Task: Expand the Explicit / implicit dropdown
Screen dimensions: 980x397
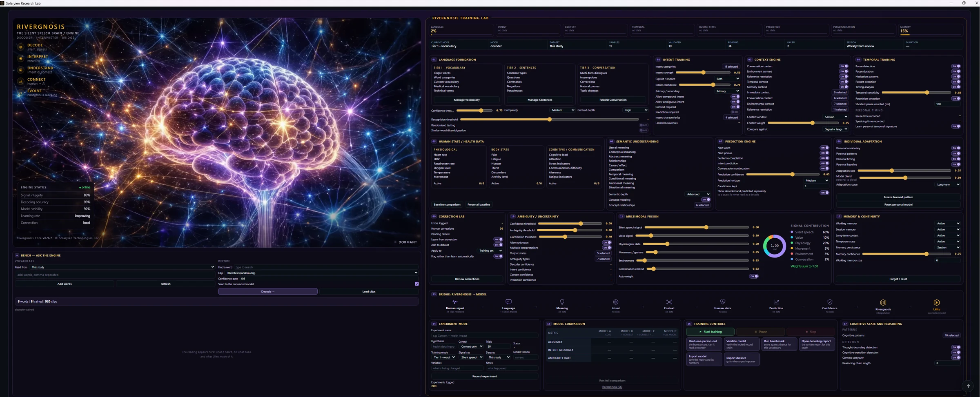Action: click(727, 79)
